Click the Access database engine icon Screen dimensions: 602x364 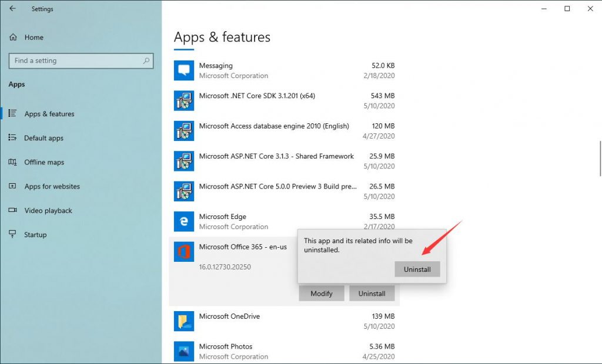click(184, 131)
